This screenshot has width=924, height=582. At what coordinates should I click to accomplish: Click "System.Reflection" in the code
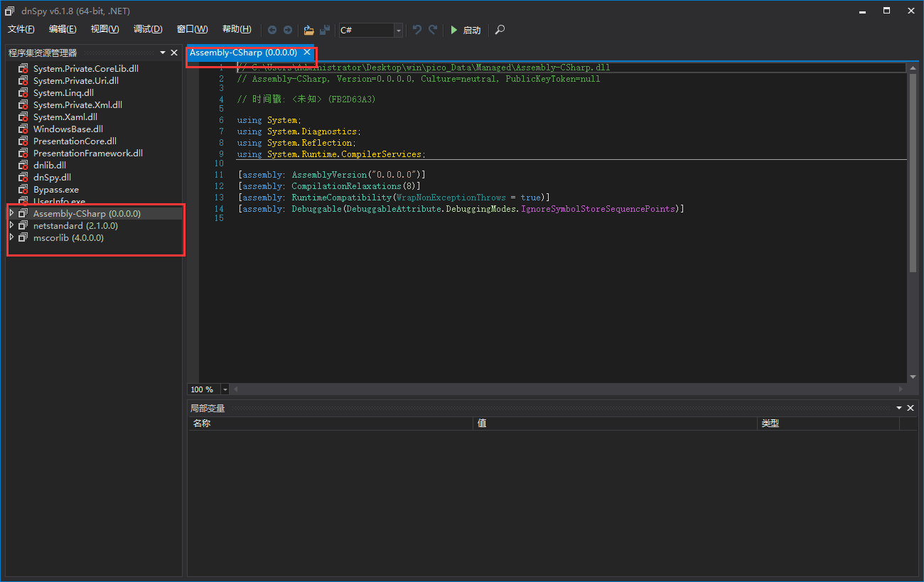311,143
